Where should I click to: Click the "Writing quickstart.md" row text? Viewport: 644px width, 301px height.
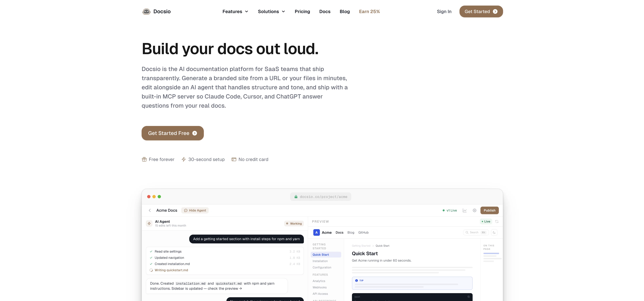tap(171, 270)
